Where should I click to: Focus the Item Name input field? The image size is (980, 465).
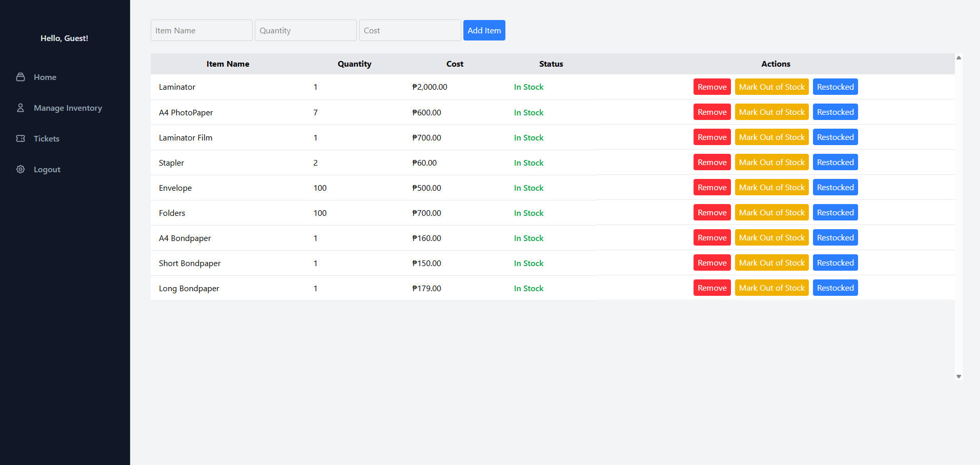pos(201,30)
